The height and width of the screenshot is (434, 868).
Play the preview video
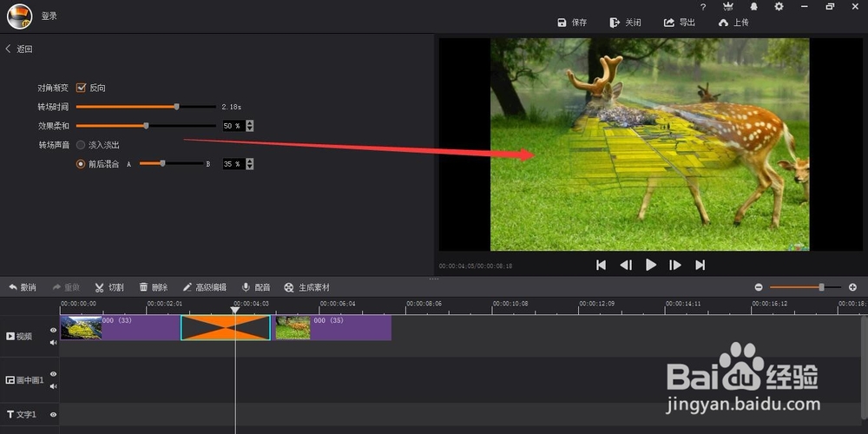(651, 265)
